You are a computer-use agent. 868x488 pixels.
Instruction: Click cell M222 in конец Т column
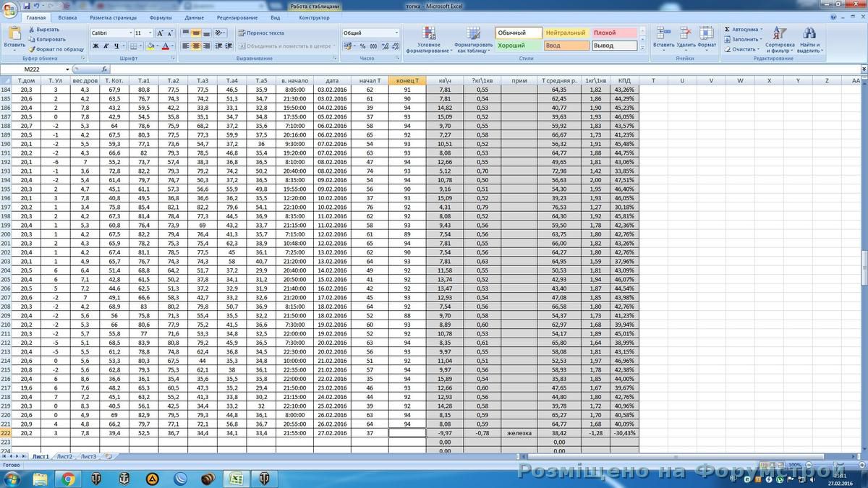[407, 433]
